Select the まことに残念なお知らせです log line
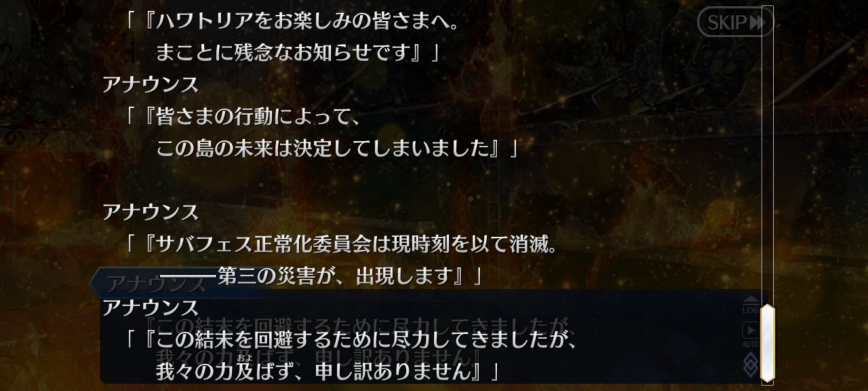Screen dimensions: 868x391 [x=298, y=53]
